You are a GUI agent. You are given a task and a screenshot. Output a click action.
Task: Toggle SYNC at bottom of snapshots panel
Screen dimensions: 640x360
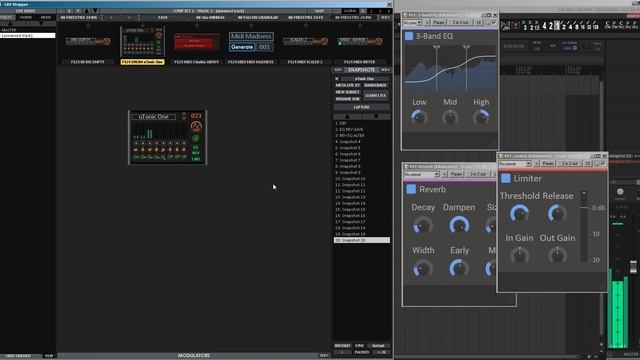click(359, 346)
